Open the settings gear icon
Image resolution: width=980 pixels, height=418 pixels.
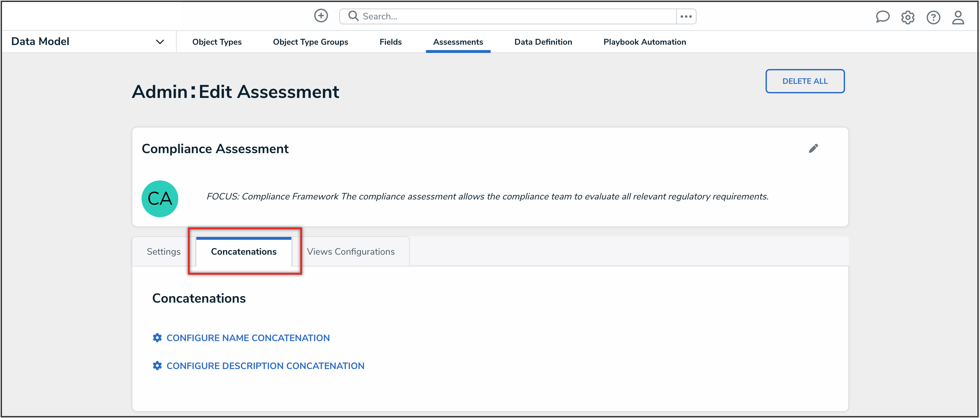click(907, 17)
